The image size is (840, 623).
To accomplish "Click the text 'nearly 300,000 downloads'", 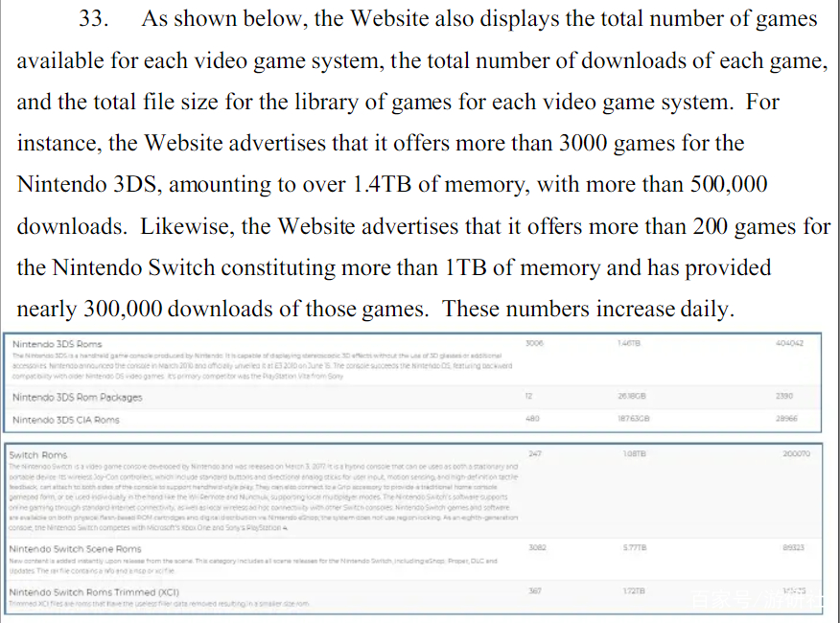I will (x=145, y=309).
